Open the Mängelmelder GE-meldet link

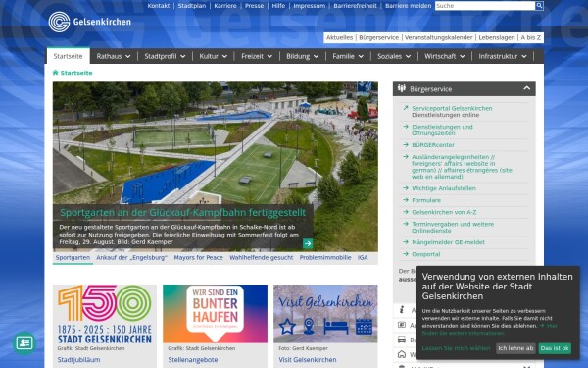click(448, 242)
